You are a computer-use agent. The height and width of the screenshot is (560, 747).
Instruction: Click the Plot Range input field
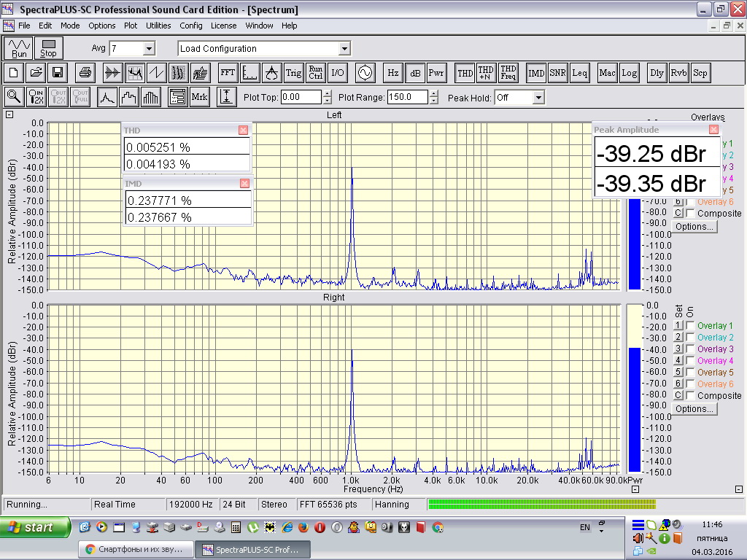(x=407, y=97)
